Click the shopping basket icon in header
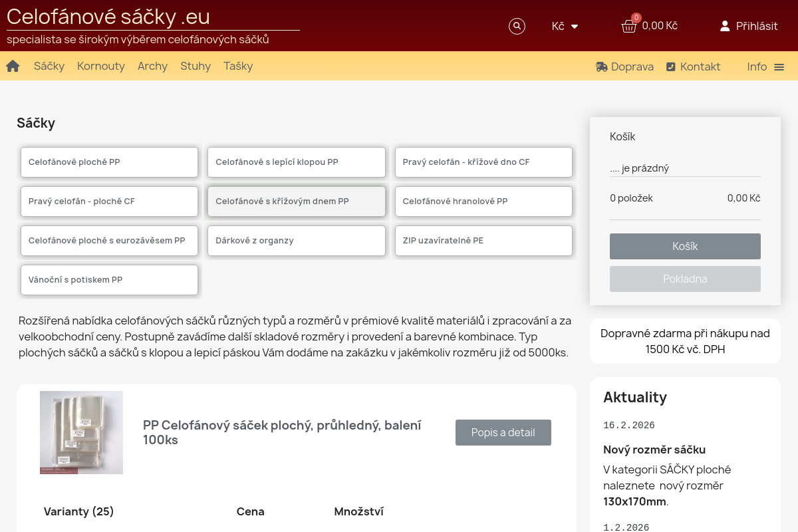 [x=628, y=27]
